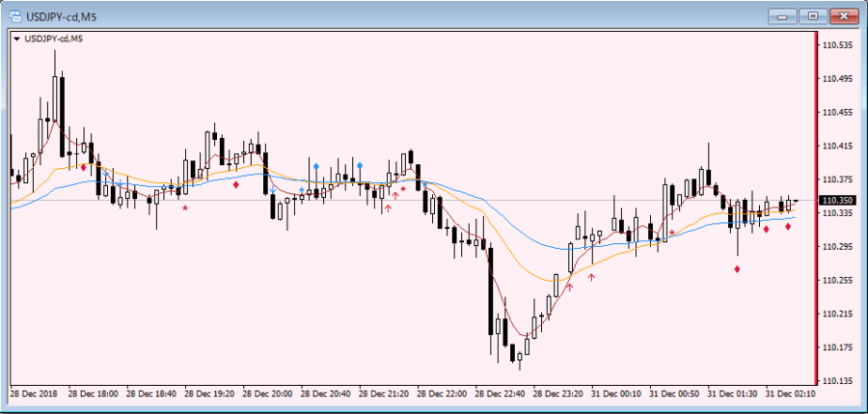868x414 pixels.
Task: Click the 110.535 price scale label
Action: (x=837, y=45)
